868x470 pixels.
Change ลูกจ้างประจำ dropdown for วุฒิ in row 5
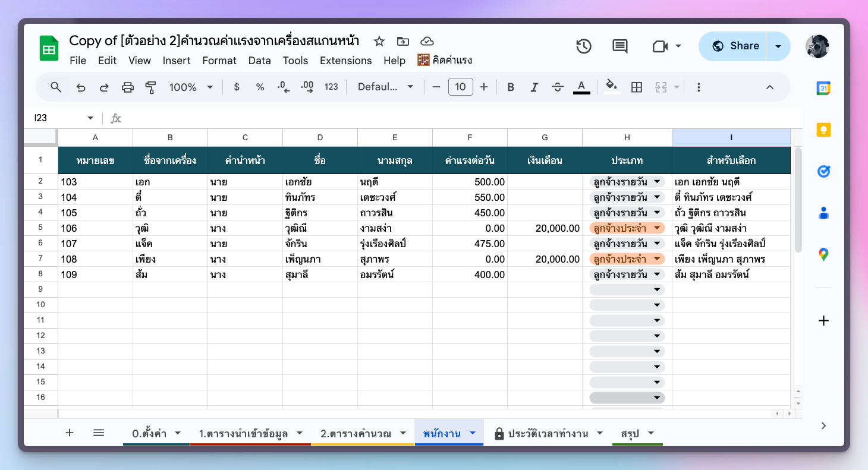[627, 228]
